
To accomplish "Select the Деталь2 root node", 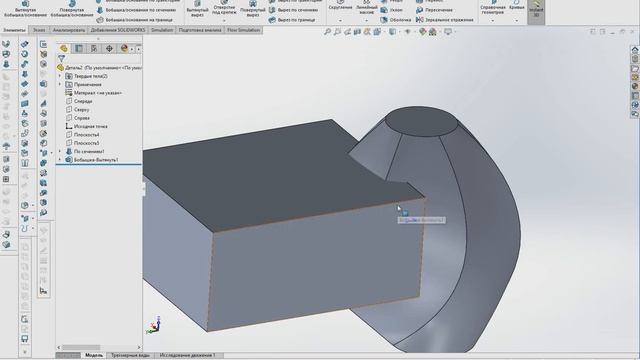I will 100,68.
